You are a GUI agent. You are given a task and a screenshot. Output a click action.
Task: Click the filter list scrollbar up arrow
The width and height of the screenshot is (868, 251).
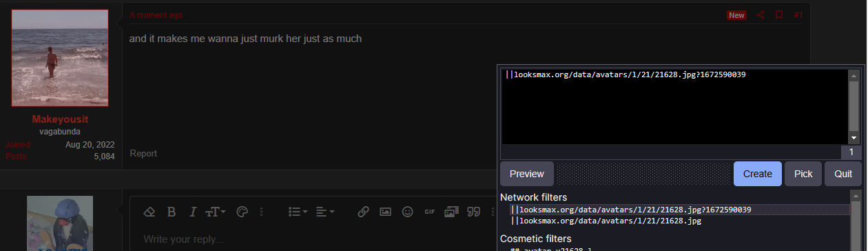(x=856, y=196)
